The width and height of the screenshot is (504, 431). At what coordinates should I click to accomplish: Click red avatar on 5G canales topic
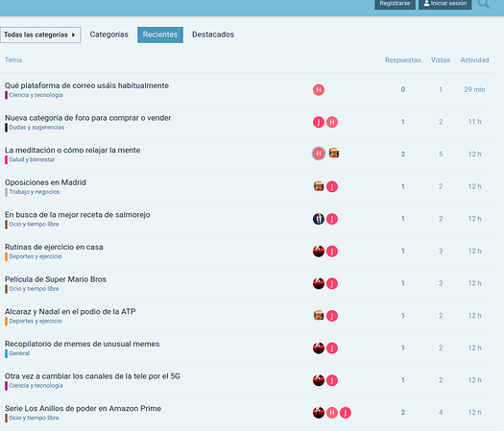tap(319, 380)
